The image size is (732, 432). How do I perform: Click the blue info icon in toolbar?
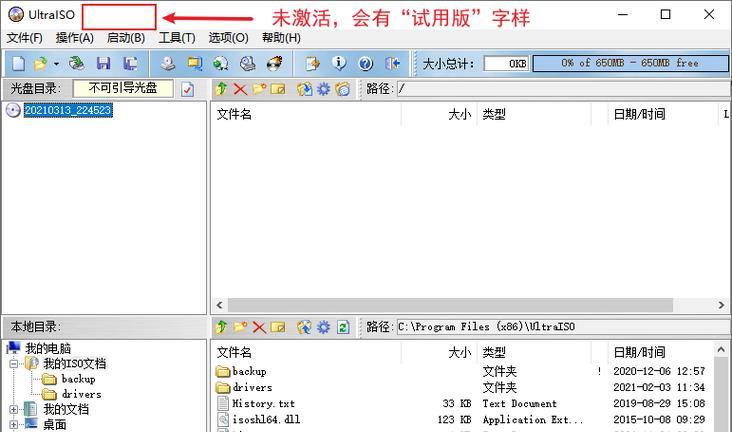[x=339, y=63]
